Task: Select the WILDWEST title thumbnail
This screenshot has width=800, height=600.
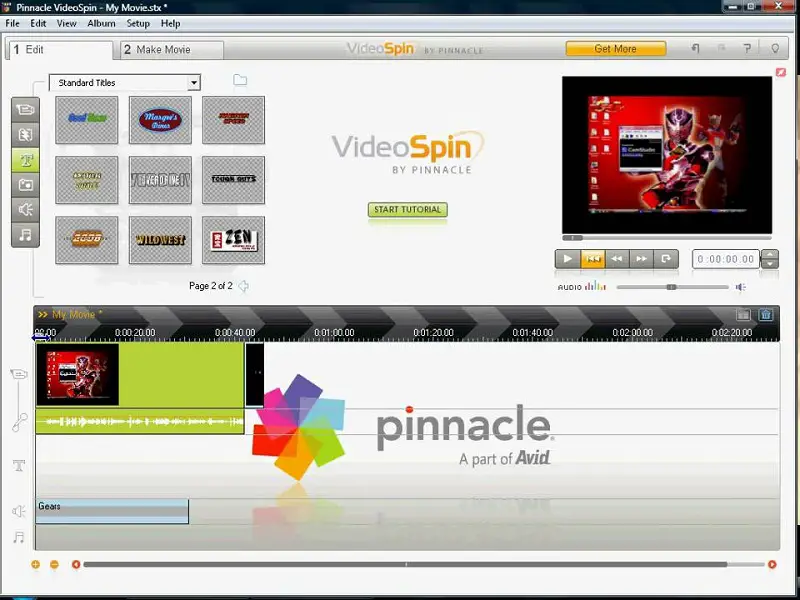Action: click(160, 240)
